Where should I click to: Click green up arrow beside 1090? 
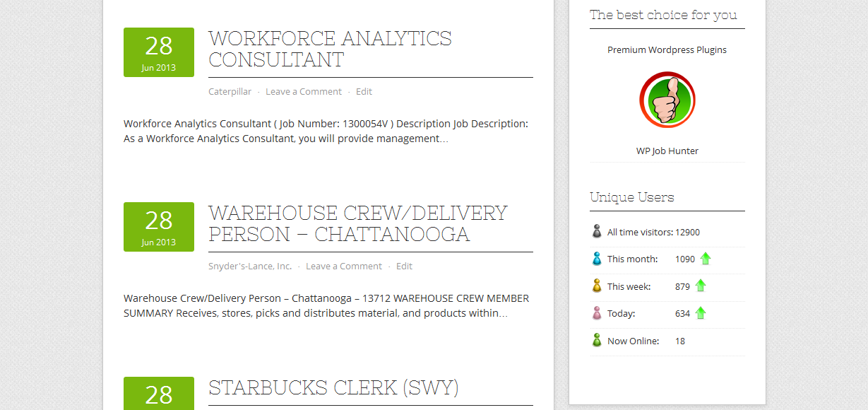click(706, 259)
